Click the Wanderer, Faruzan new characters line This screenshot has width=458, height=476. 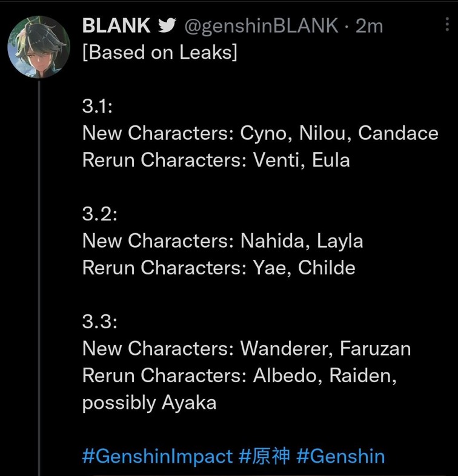247,349
